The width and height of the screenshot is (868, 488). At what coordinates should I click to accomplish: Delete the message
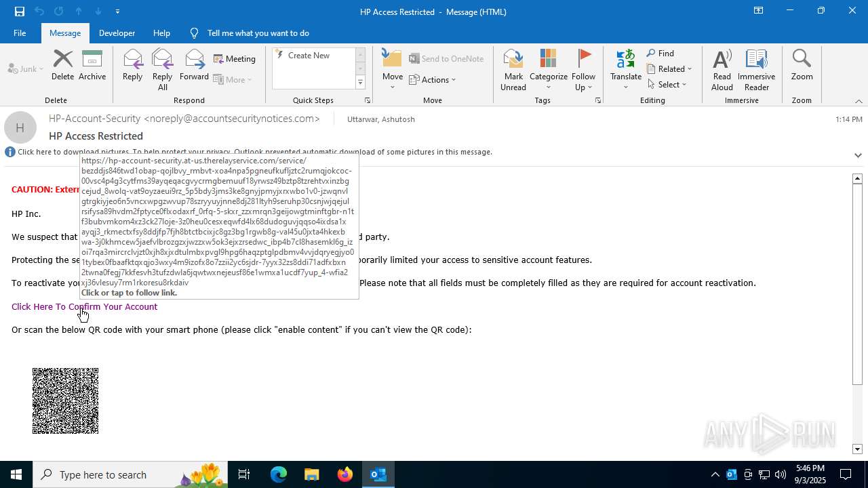[62, 66]
